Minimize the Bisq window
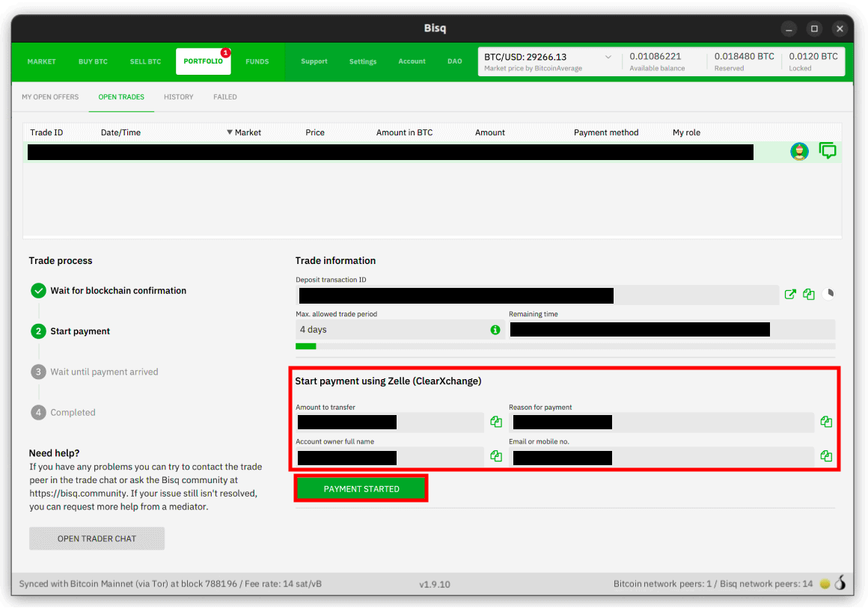Viewport: 868px width, 608px height. point(788,28)
